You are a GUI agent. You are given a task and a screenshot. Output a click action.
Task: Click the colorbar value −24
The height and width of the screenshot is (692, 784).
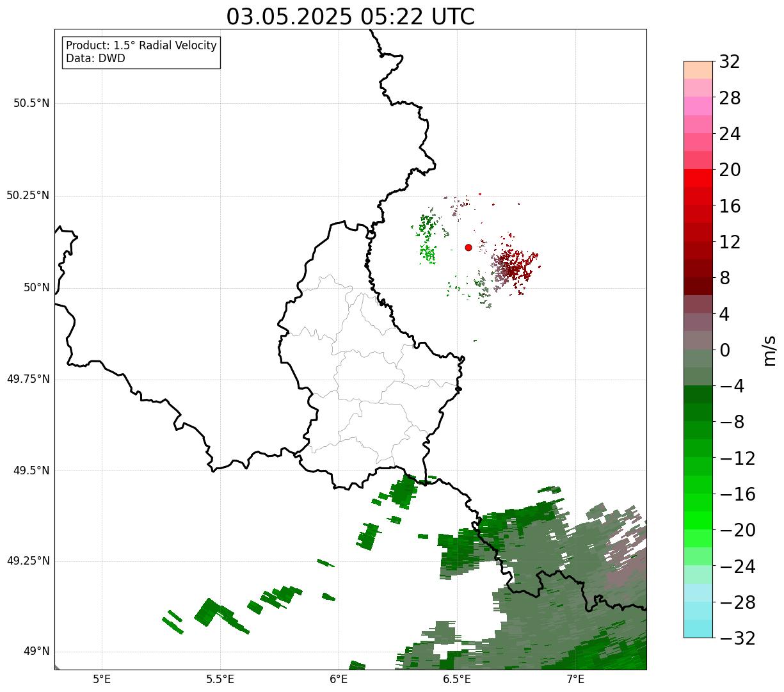(x=737, y=567)
